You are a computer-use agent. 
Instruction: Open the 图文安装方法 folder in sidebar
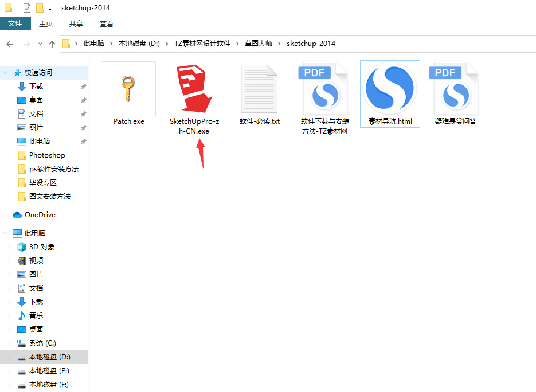tap(50, 196)
